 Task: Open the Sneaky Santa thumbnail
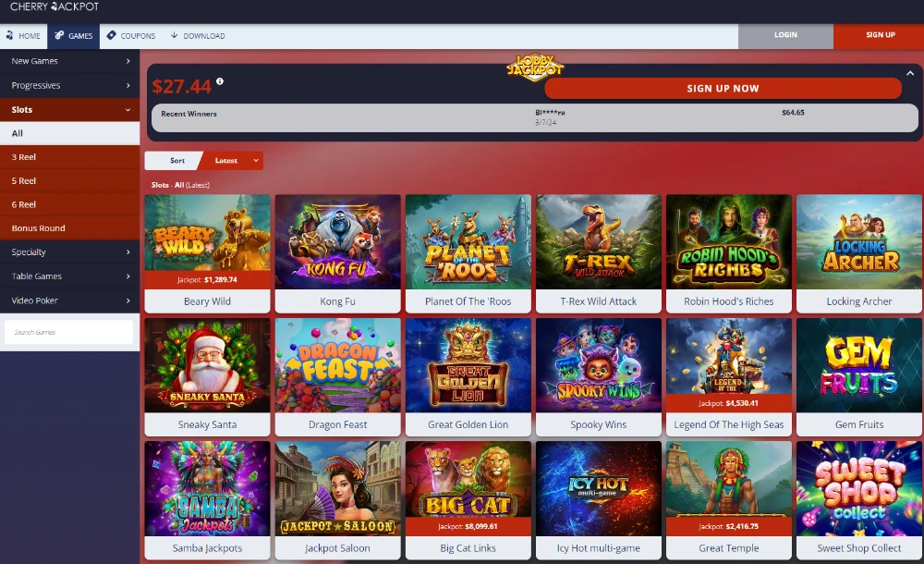(207, 365)
